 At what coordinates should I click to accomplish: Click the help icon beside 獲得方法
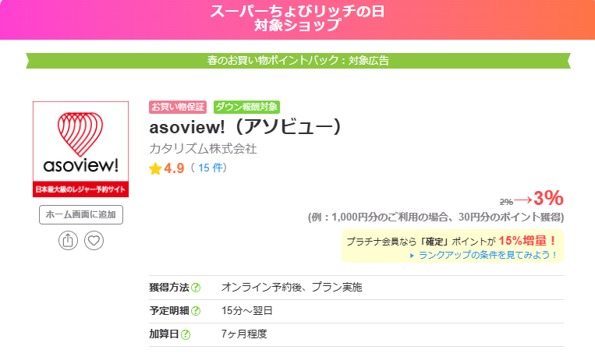tap(196, 288)
